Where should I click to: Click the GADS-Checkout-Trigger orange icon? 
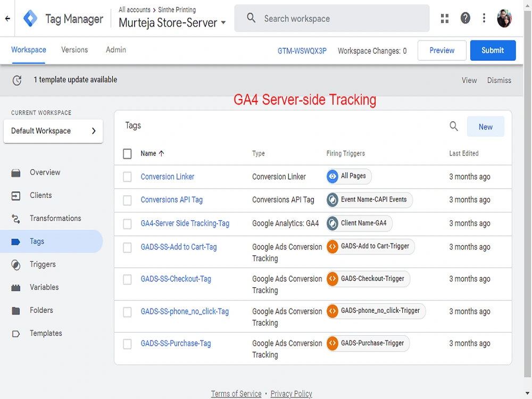pos(332,279)
